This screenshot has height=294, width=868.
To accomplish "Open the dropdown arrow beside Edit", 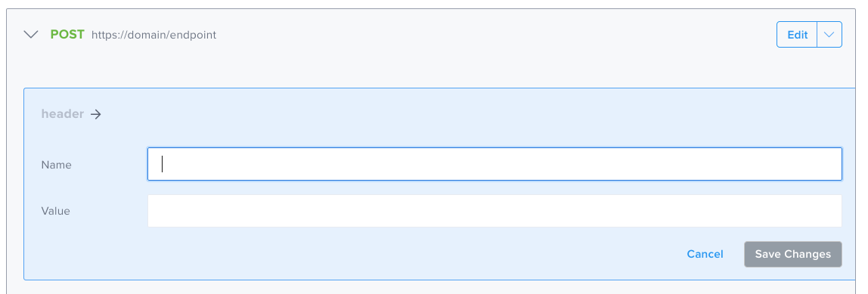I will 829,34.
